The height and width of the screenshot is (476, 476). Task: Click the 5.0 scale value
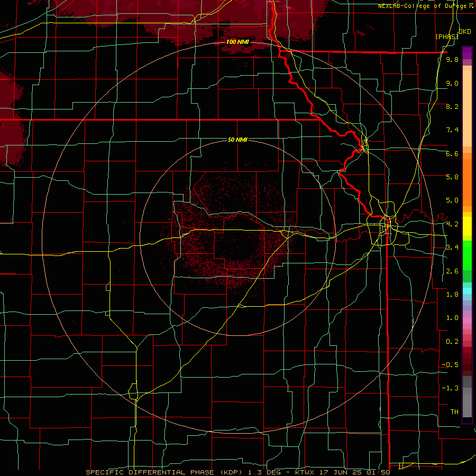point(452,200)
